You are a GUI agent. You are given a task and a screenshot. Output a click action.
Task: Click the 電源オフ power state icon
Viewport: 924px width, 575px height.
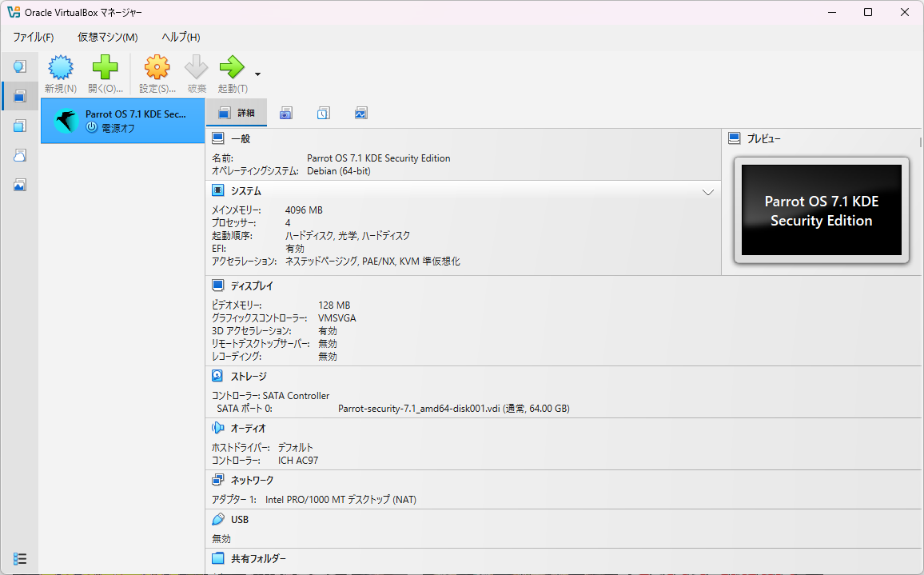91,127
